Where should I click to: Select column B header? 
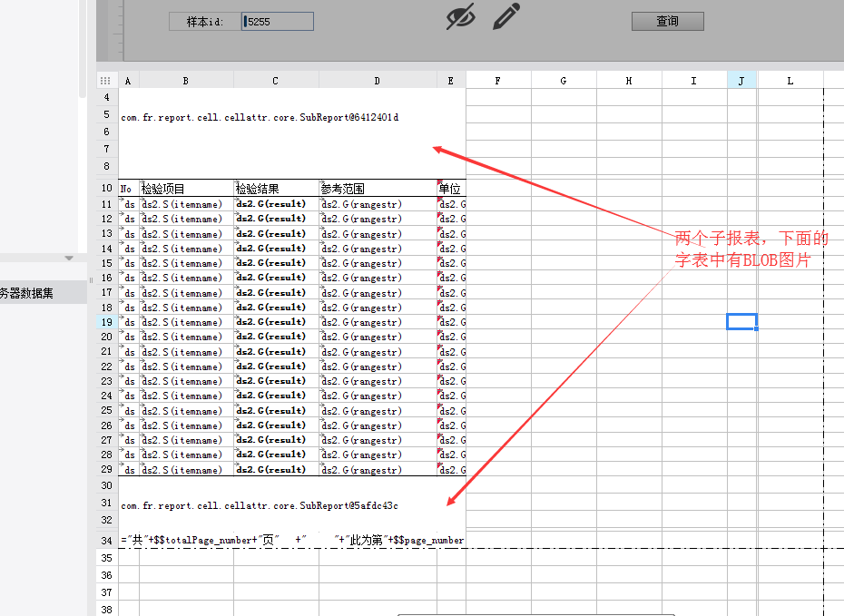[x=186, y=81]
